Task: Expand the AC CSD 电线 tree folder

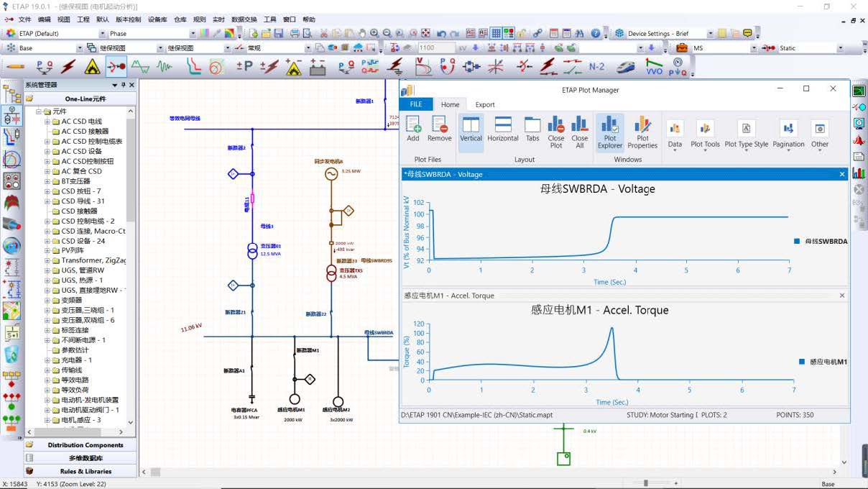Action: (47, 122)
